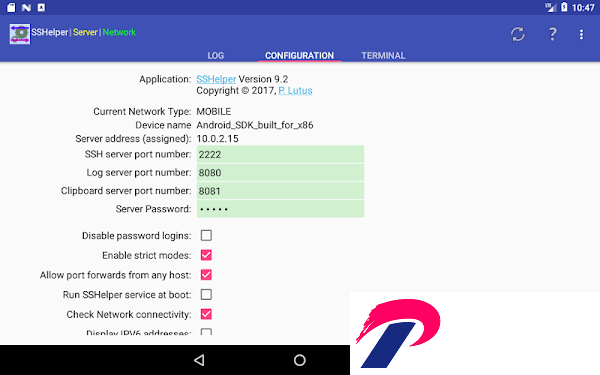Edit the Clipboard server port 8081 field
The image size is (600, 375).
(280, 191)
